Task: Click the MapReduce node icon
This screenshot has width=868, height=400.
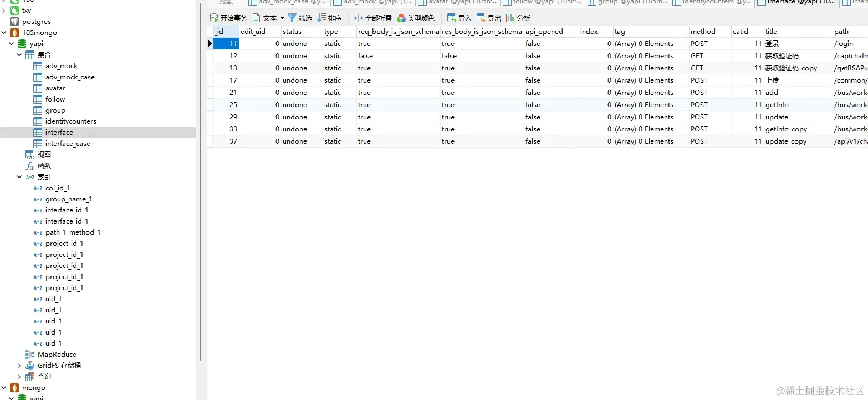Action: pos(30,355)
